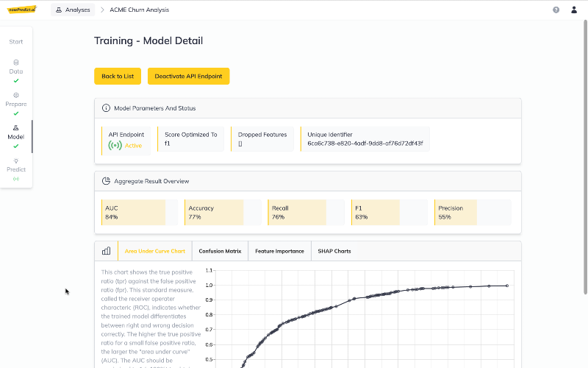The height and width of the screenshot is (368, 588).
Task: Click Deactivate API Endpoint button
Action: click(x=188, y=77)
